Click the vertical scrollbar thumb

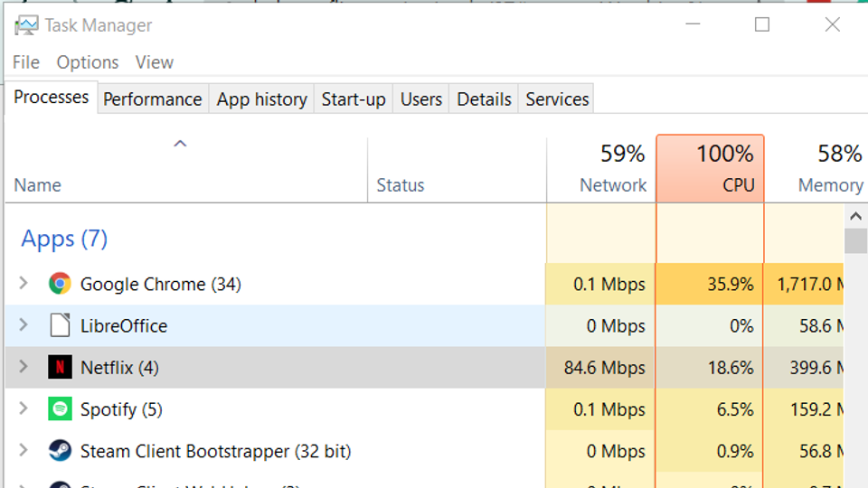tap(856, 240)
